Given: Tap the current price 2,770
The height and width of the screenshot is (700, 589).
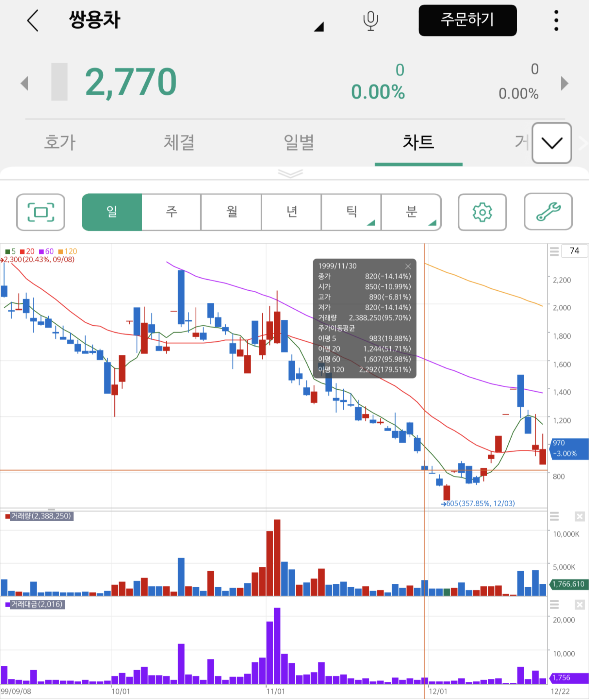Looking at the screenshot, I should coord(131,82).
